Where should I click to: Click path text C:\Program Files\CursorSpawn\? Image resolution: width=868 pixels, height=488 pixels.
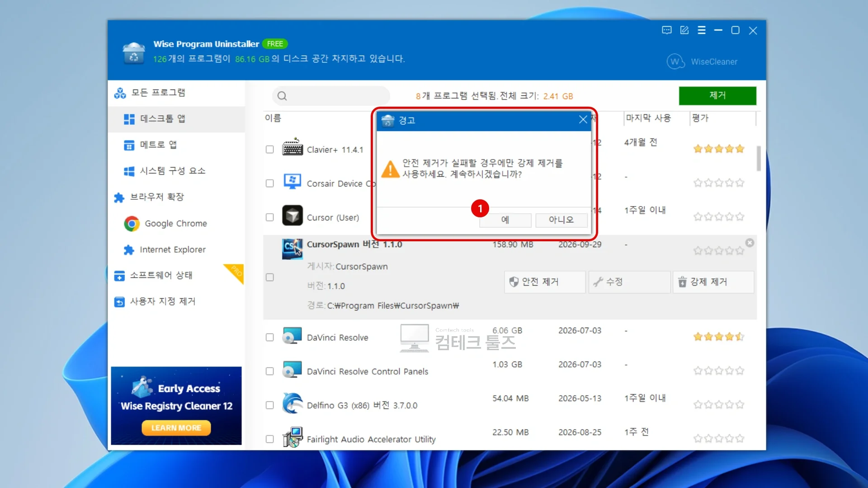[393, 306]
